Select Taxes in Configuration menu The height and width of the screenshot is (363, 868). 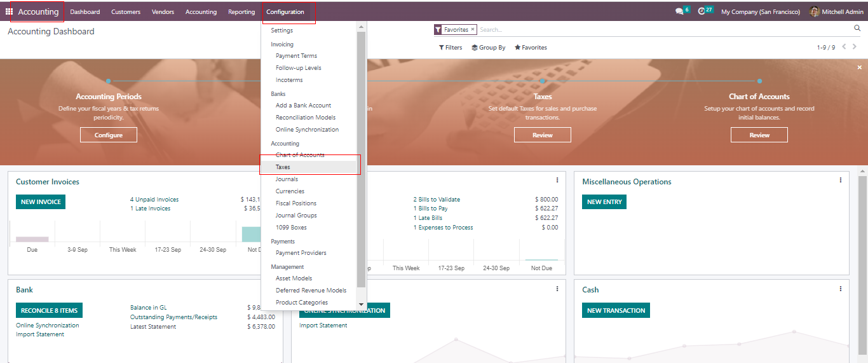(x=283, y=167)
